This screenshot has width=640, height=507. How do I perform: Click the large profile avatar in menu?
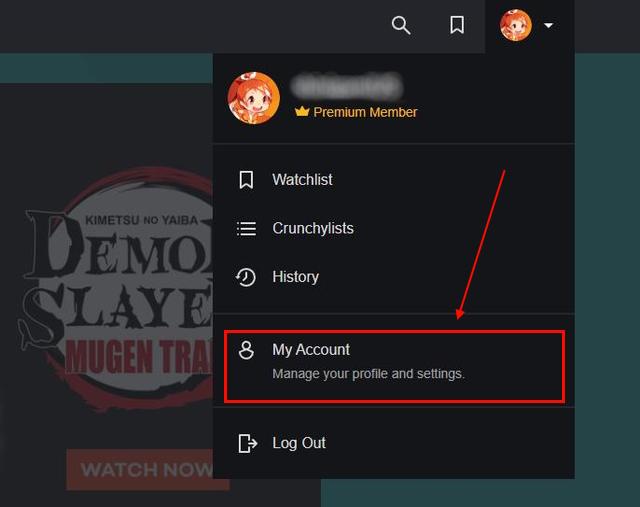point(254,98)
